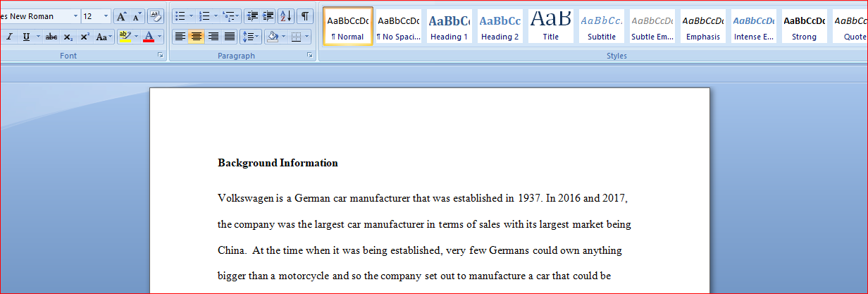Open shading color dropdown arrow
Image resolution: width=868 pixels, height=294 pixels.
(x=283, y=37)
